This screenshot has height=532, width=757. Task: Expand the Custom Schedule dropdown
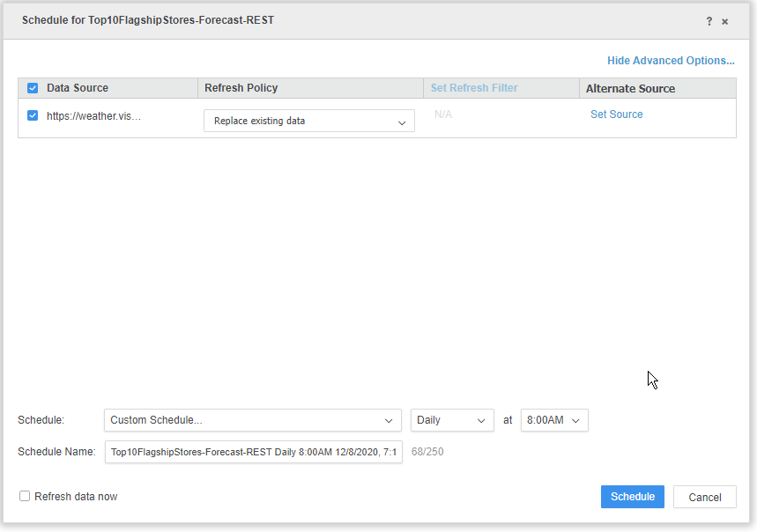tap(253, 420)
